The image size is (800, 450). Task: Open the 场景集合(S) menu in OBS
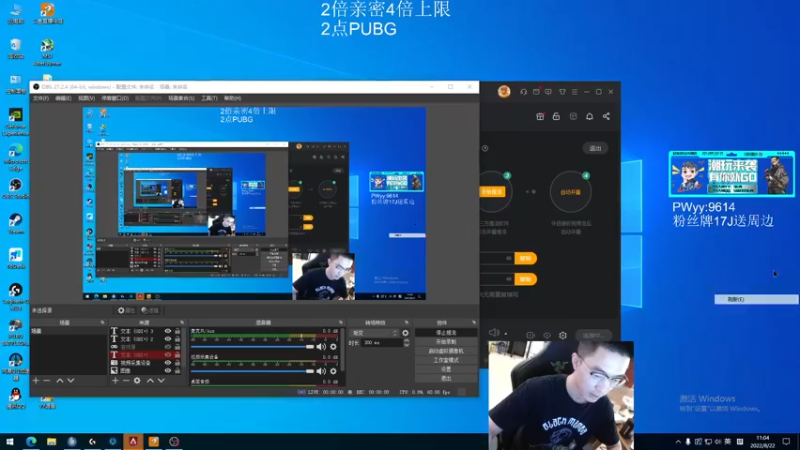(x=181, y=98)
